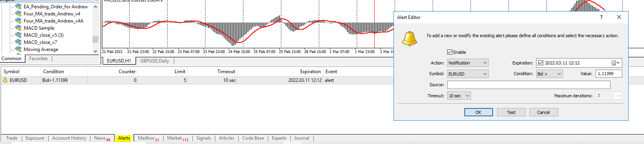Image resolution: width=644 pixels, height=144 pixels.
Task: Sort alerts by Expiration column
Action: (x=280, y=72)
